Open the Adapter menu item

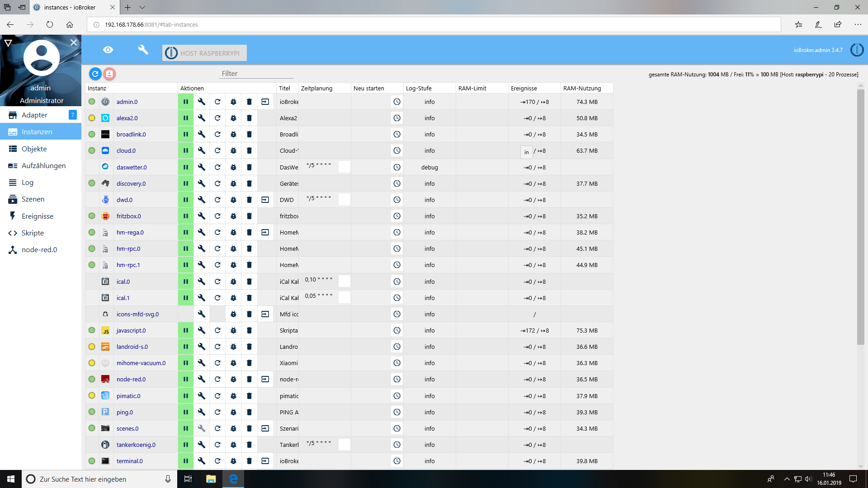point(41,115)
